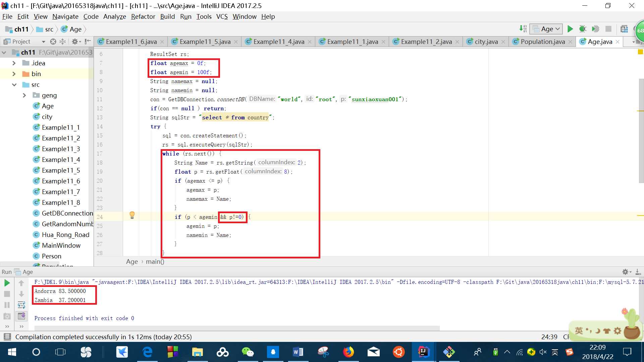Click the main() breadcrumb below editor
The height and width of the screenshot is (362, 644).
pos(155,262)
